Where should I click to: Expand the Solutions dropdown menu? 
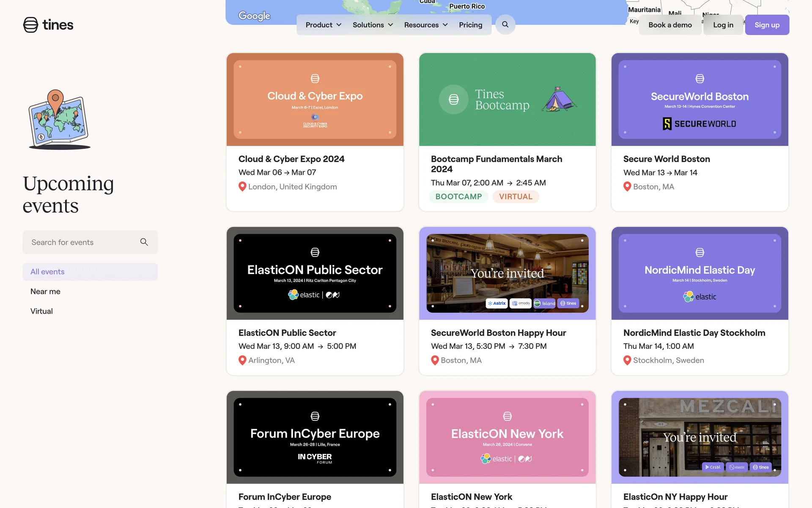coord(373,25)
